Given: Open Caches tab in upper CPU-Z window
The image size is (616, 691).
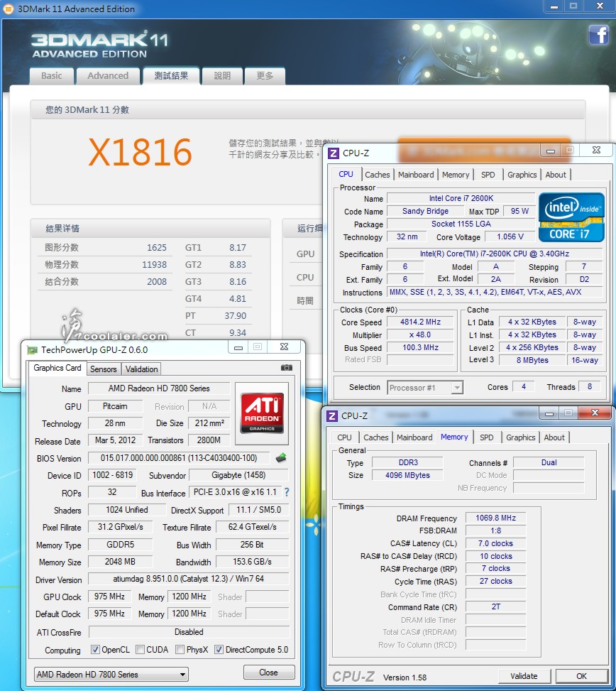Looking at the screenshot, I should tap(378, 175).
